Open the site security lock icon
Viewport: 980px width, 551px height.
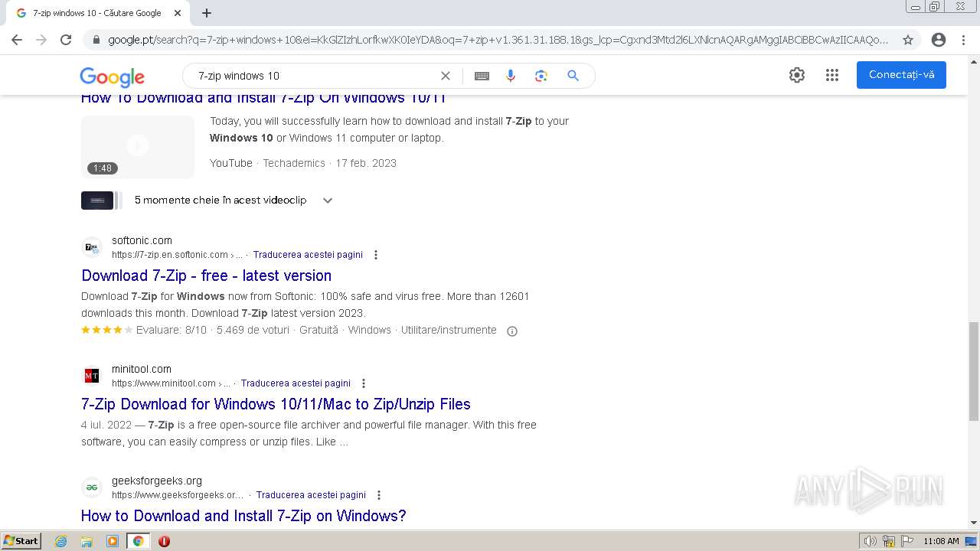[x=96, y=40]
